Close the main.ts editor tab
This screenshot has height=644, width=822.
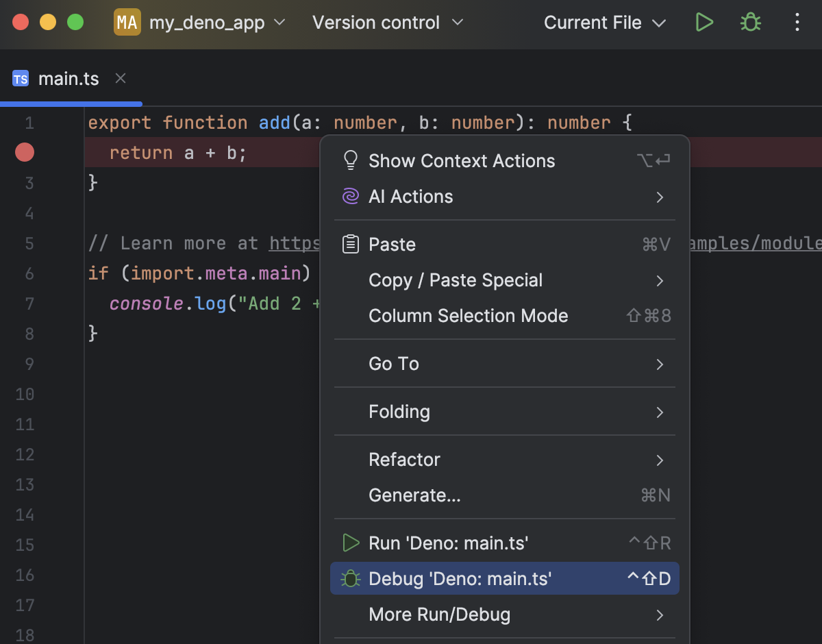pyautogui.click(x=121, y=78)
